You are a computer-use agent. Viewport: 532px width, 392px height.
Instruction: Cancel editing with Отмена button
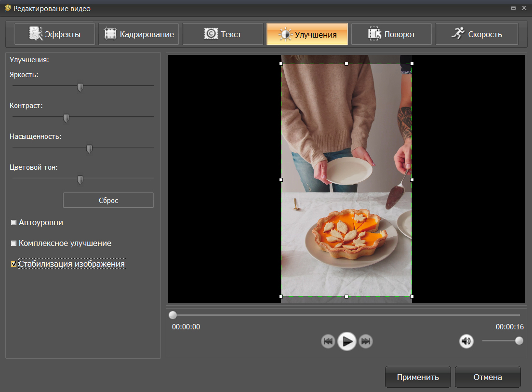coord(488,377)
